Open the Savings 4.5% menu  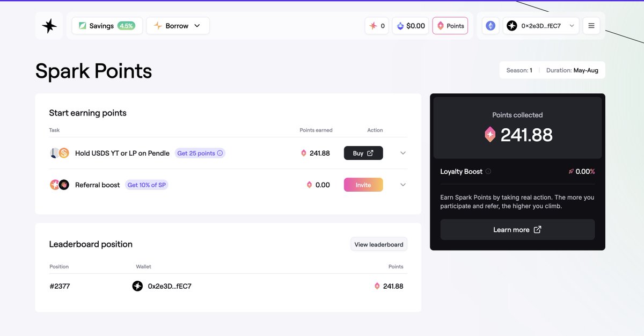click(107, 26)
